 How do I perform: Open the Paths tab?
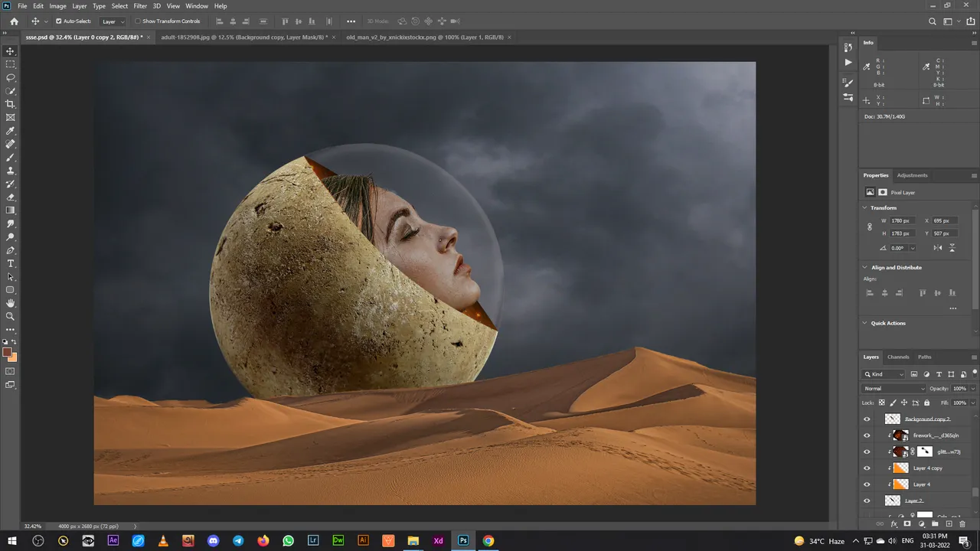(925, 357)
